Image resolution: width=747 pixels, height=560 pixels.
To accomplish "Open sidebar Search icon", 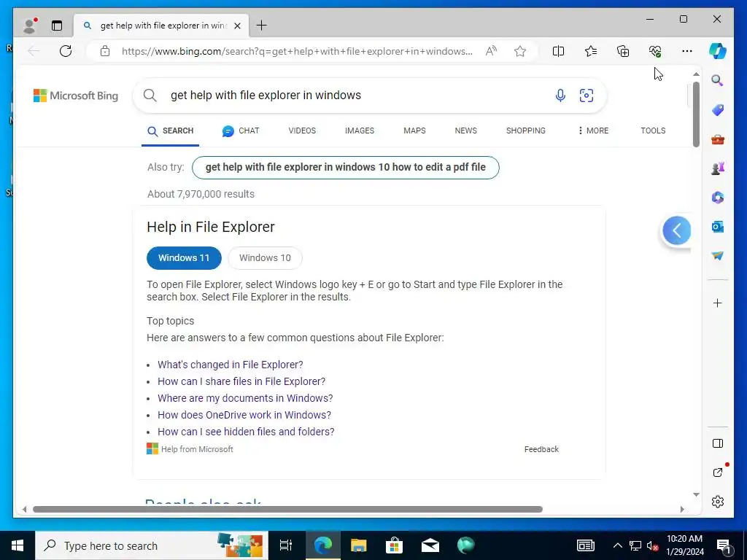I will pos(718,80).
